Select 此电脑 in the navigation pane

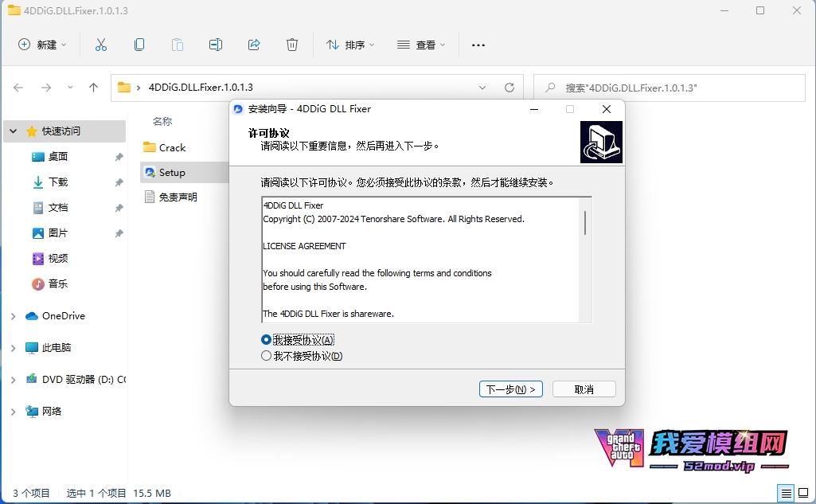tap(57, 348)
